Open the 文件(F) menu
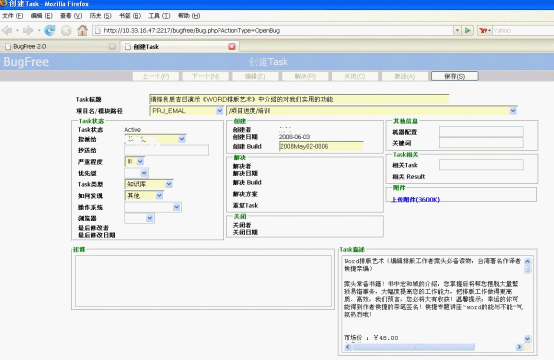Viewport: 554px width, 360px height. tap(12, 16)
